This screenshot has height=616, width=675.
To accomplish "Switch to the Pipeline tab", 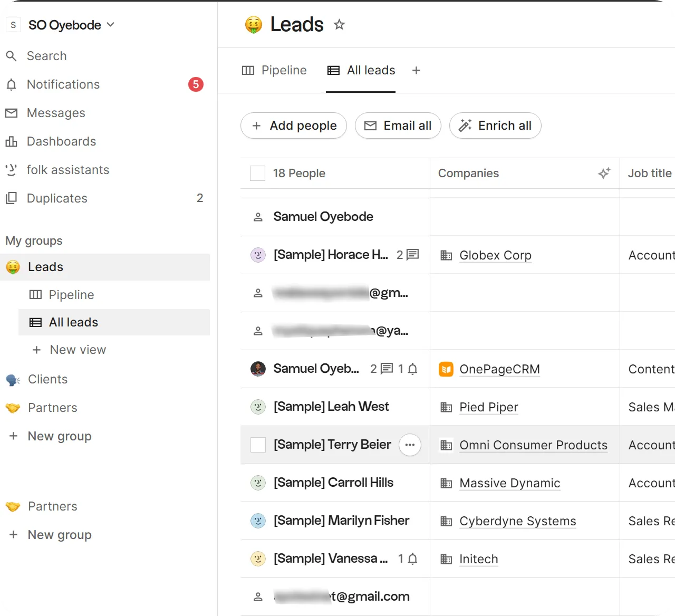I will point(274,70).
